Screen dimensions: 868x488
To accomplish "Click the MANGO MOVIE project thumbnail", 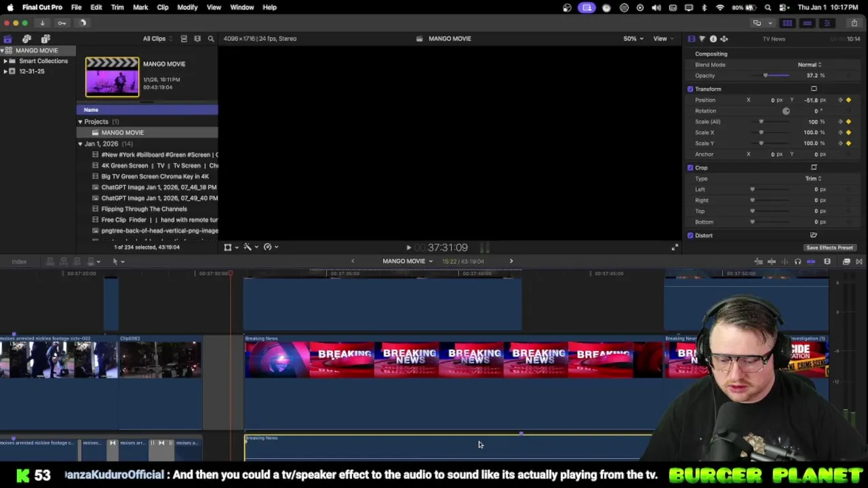I will (x=112, y=77).
